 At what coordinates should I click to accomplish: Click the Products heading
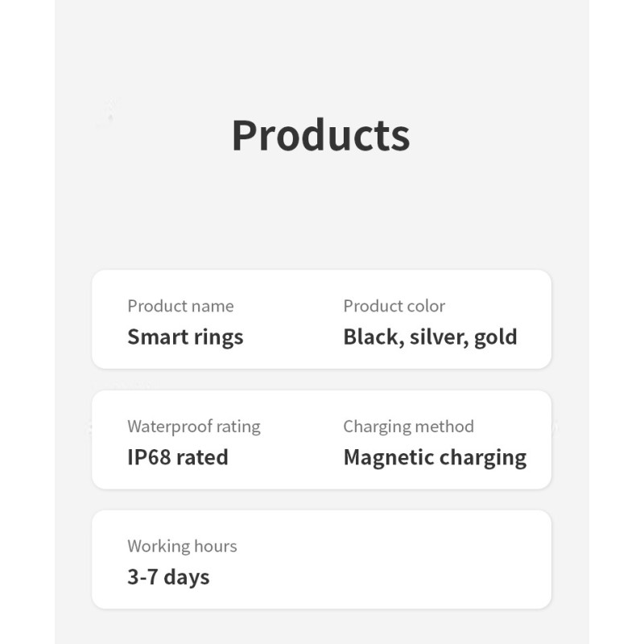320,135
